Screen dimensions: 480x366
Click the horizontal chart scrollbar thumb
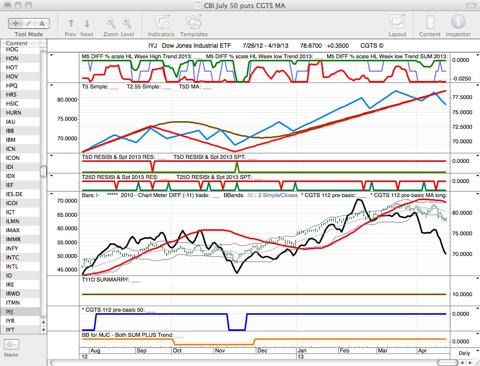[x=447, y=362]
